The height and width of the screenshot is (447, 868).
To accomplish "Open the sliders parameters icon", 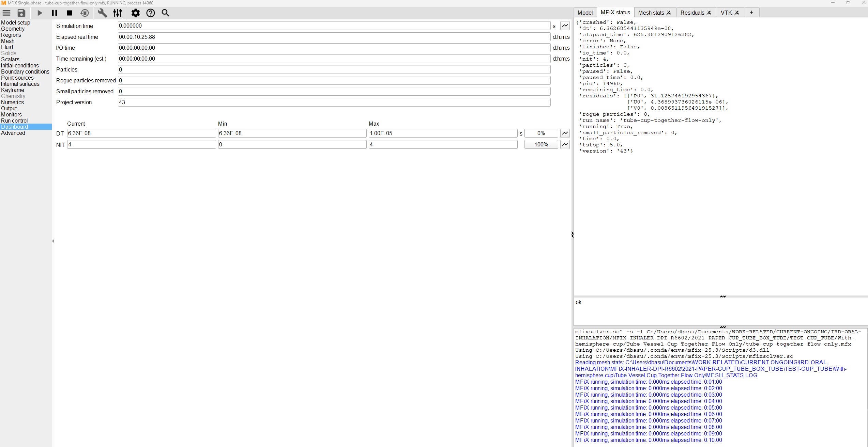I will click(x=118, y=13).
